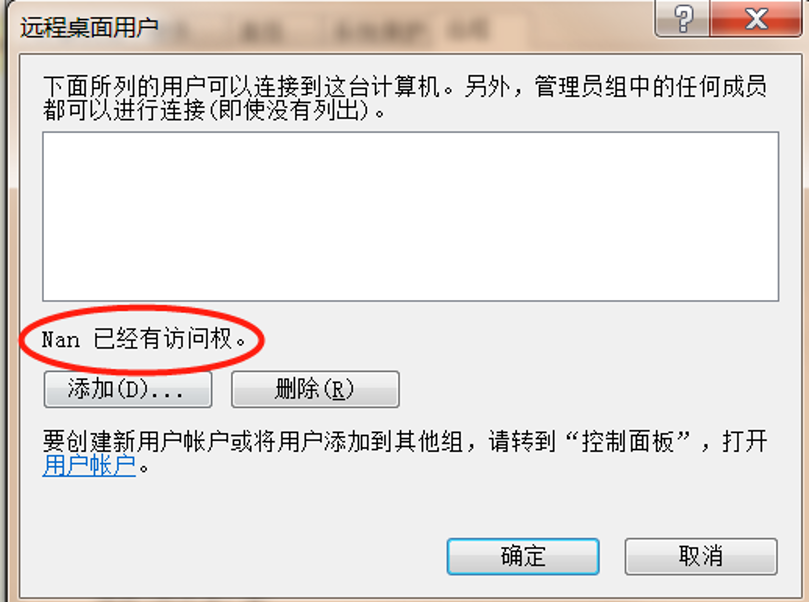Screen dimensions: 809x602
Task: Click the word 打开 at instruction line end
Action: tap(745, 442)
